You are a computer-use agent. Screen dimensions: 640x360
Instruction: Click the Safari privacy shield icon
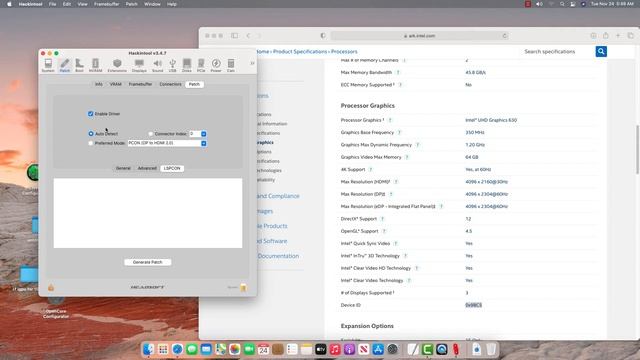coord(323,36)
